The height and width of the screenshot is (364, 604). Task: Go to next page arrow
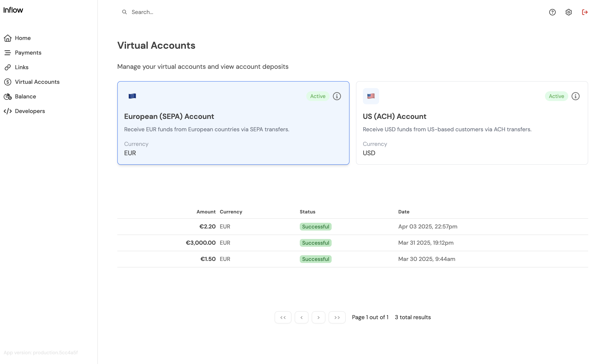pyautogui.click(x=318, y=317)
